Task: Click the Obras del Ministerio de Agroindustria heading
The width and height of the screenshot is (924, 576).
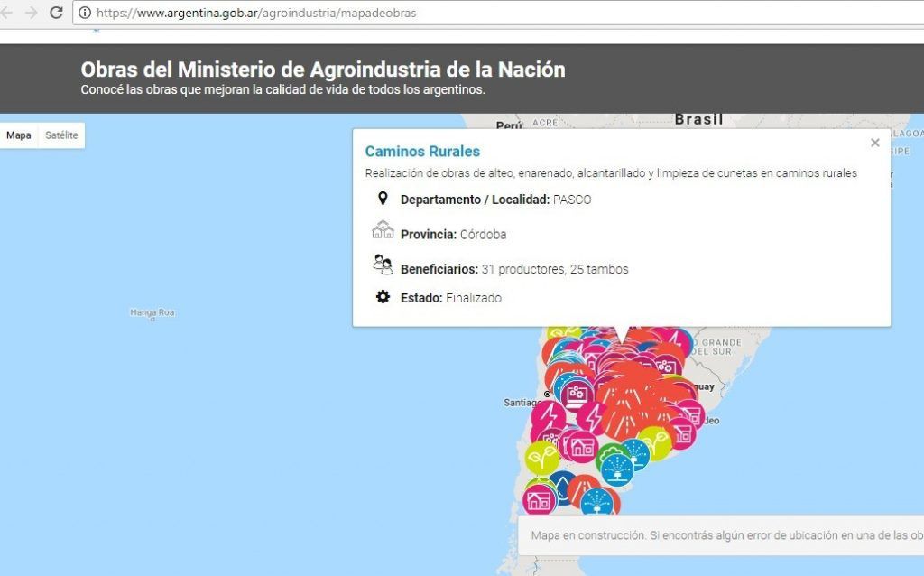Action: (x=322, y=70)
